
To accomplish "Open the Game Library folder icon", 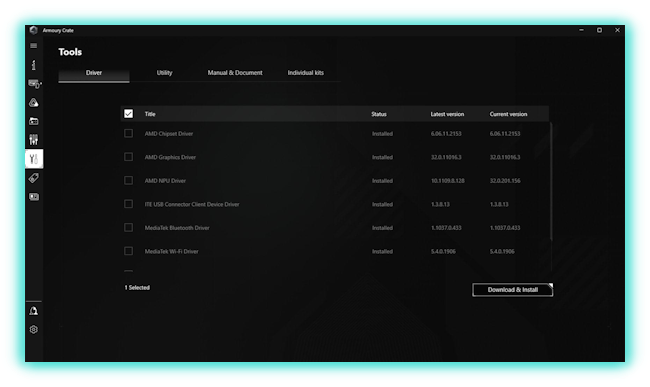I will (x=34, y=121).
